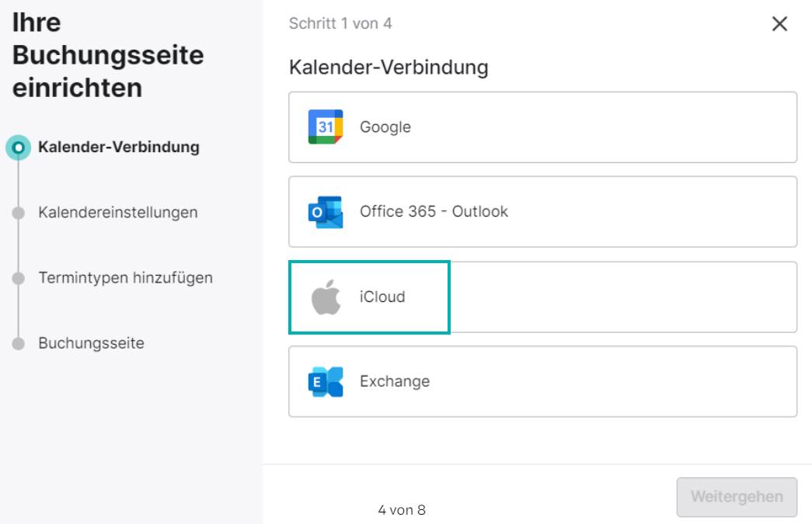This screenshot has width=812, height=524.
Task: Click the Outlook icon
Action: point(326,212)
